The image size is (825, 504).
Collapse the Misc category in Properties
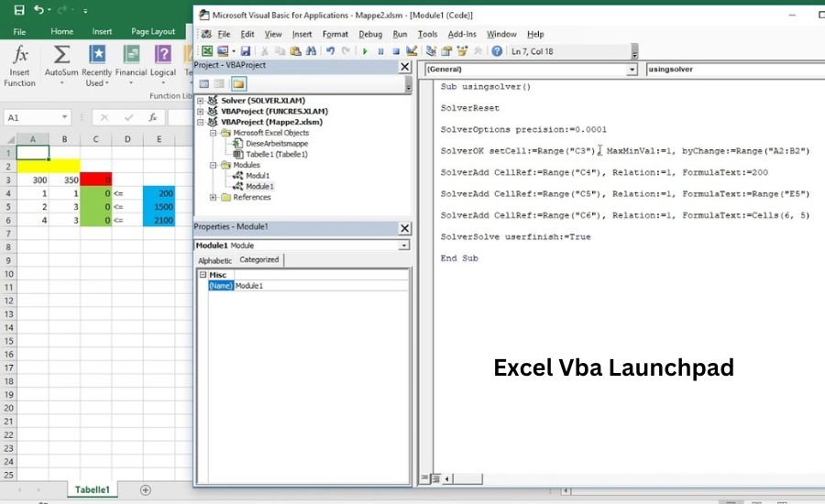[x=203, y=275]
